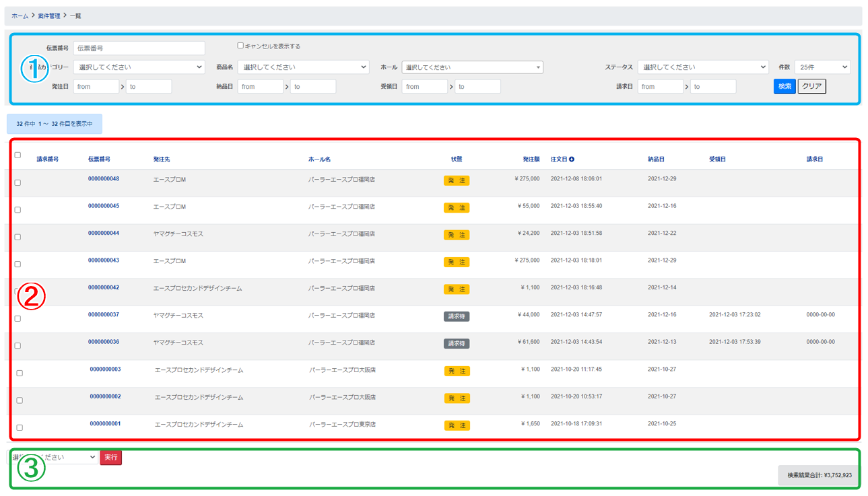Open the 商品名 dropdown
This screenshot has height=496, width=868.
[x=303, y=67]
